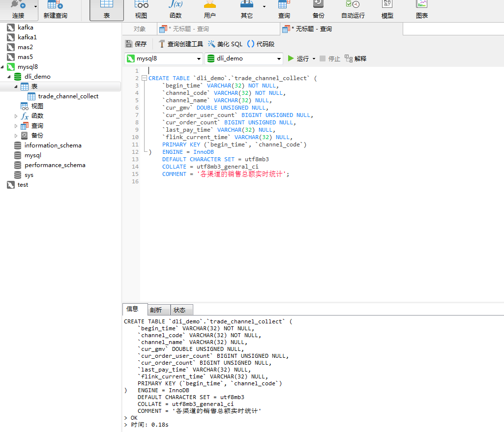Select the test connection
Viewport: 504px width, 432px height.
(23, 185)
